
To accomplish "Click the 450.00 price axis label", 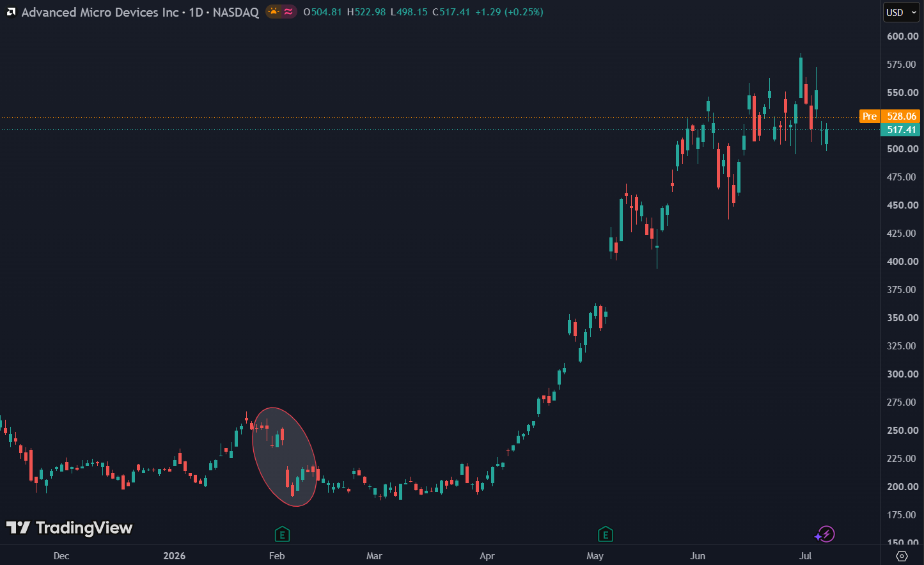I will (902, 205).
